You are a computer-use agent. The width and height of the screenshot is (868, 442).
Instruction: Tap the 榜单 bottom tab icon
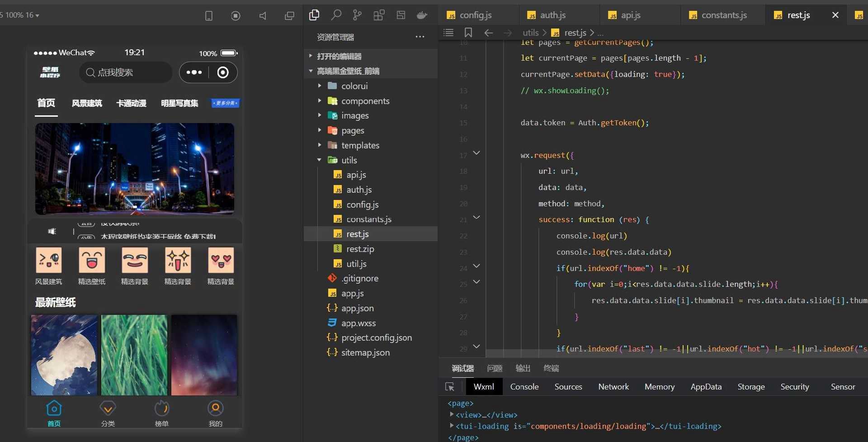point(161,409)
